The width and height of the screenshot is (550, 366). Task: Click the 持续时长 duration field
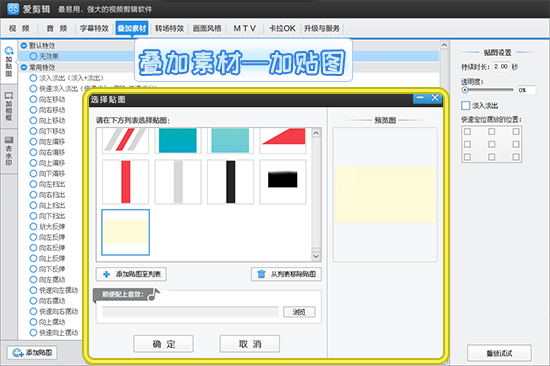[x=501, y=66]
